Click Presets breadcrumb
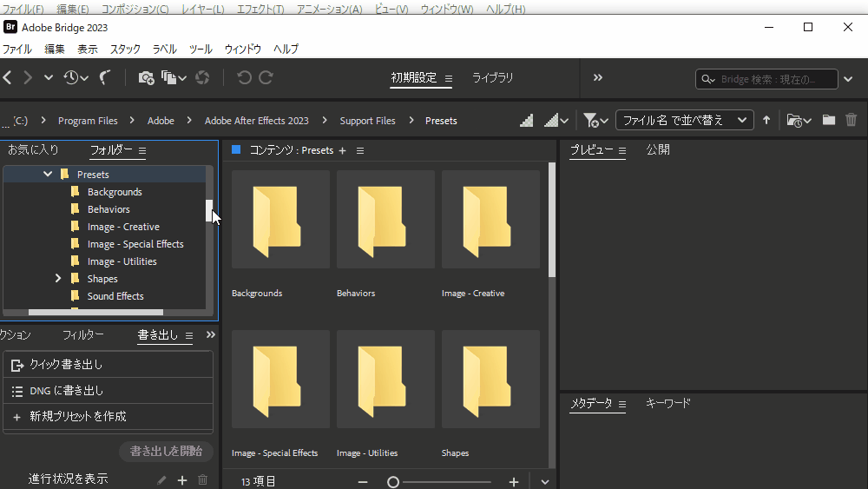 [441, 121]
